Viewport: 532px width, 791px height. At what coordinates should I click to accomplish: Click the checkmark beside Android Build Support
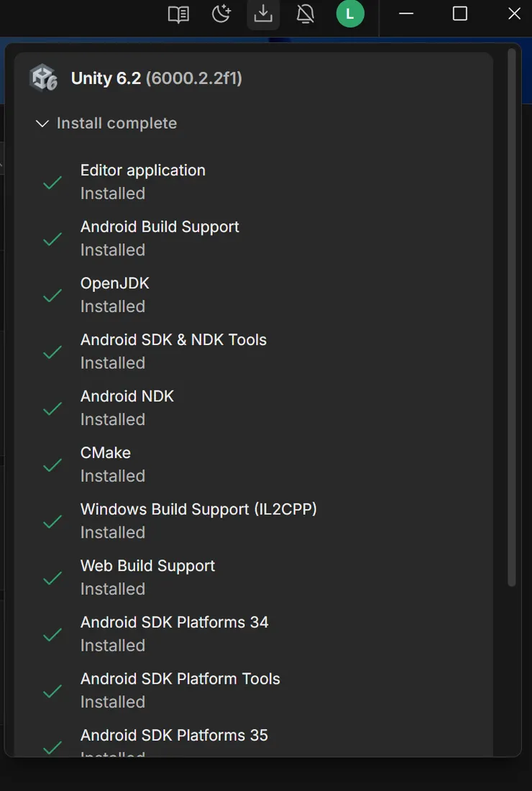point(52,239)
